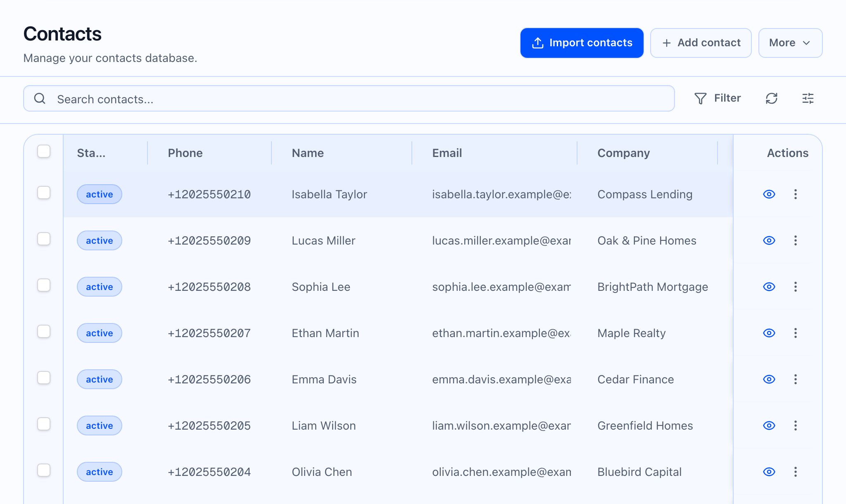Image resolution: width=846 pixels, height=504 pixels.
Task: Open the three-dot menu for Olivia Chen
Action: (x=795, y=472)
